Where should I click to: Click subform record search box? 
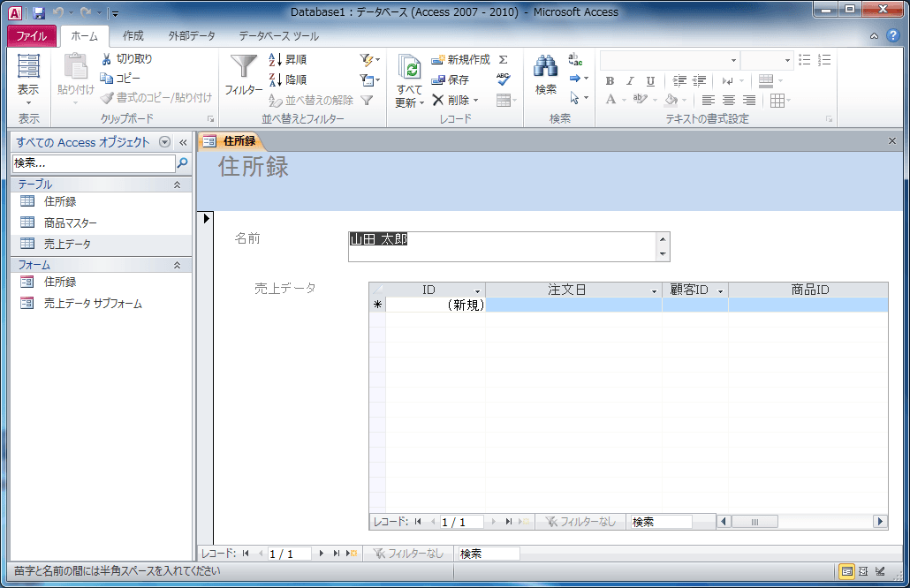tap(661, 522)
